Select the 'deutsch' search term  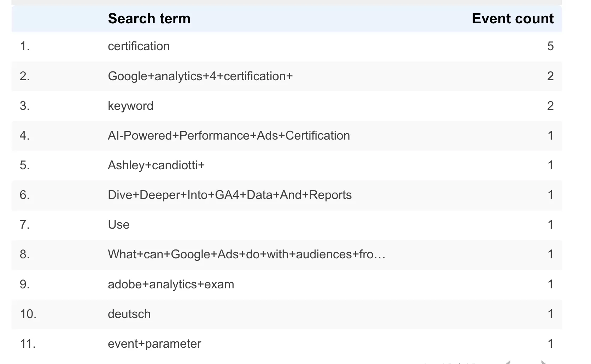click(129, 314)
